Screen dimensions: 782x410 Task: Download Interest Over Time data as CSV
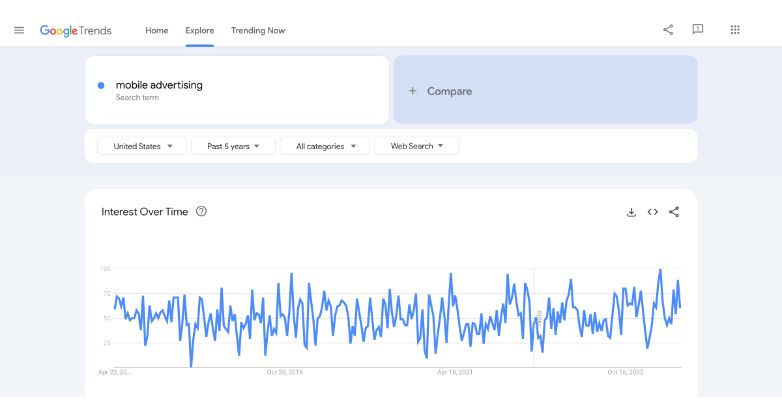coord(631,212)
